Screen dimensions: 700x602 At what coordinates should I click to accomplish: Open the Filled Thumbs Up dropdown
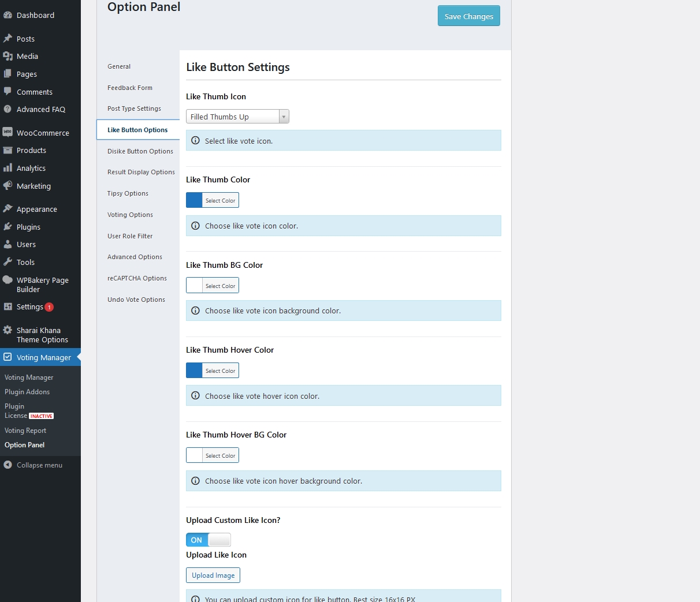pyautogui.click(x=237, y=117)
